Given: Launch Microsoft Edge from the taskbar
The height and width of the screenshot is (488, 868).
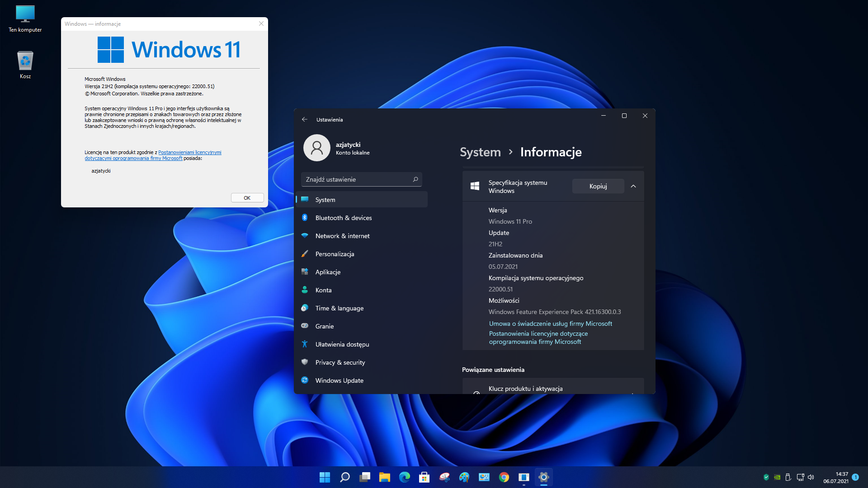Looking at the screenshot, I should pyautogui.click(x=405, y=477).
